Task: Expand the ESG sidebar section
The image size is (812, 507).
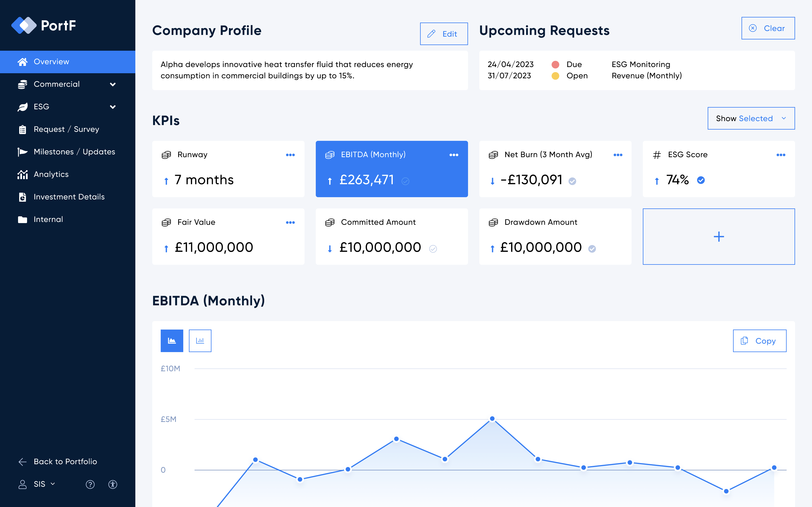Action: pos(113,107)
